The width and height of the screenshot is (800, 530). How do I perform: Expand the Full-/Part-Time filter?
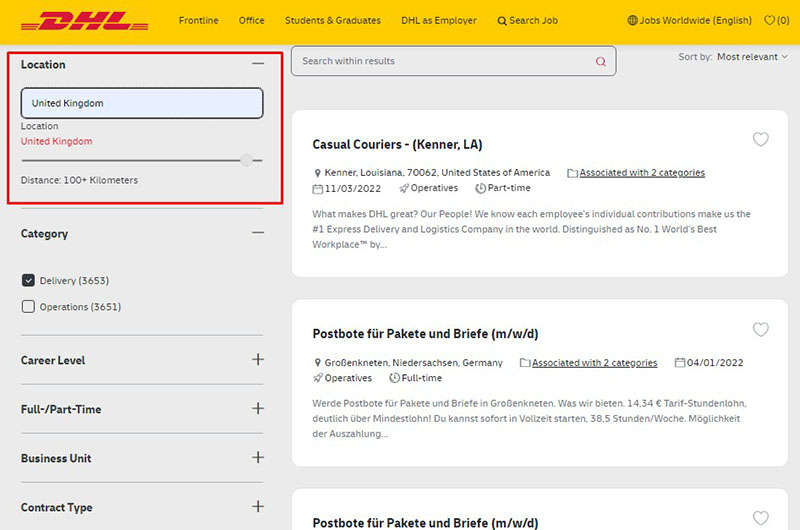pos(258,409)
